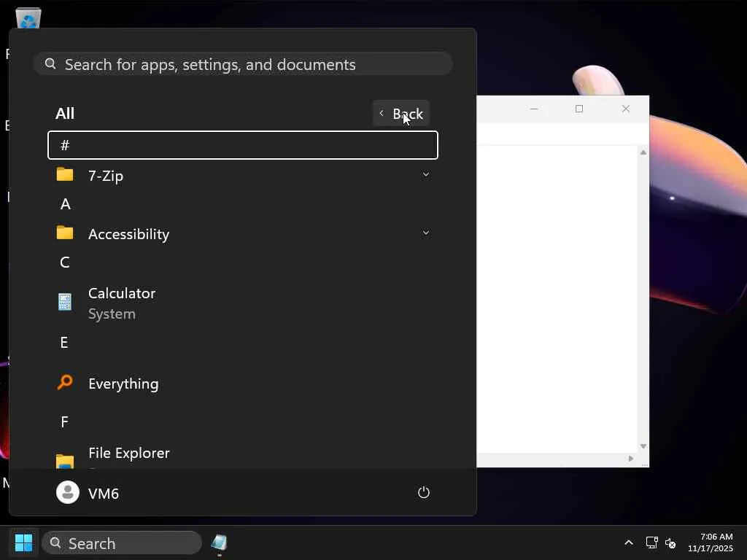Jump via the letter F header

coord(64,421)
